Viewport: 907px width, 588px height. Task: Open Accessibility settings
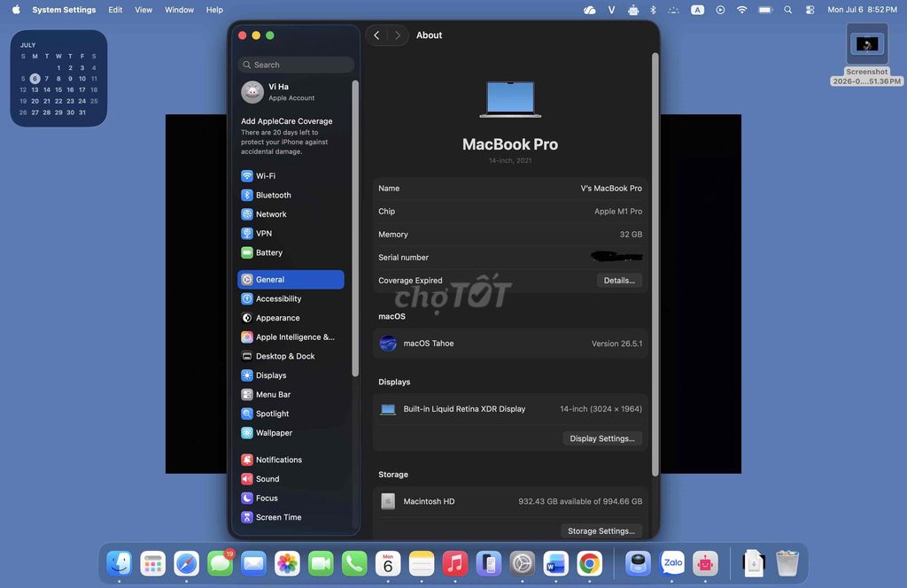(291, 298)
